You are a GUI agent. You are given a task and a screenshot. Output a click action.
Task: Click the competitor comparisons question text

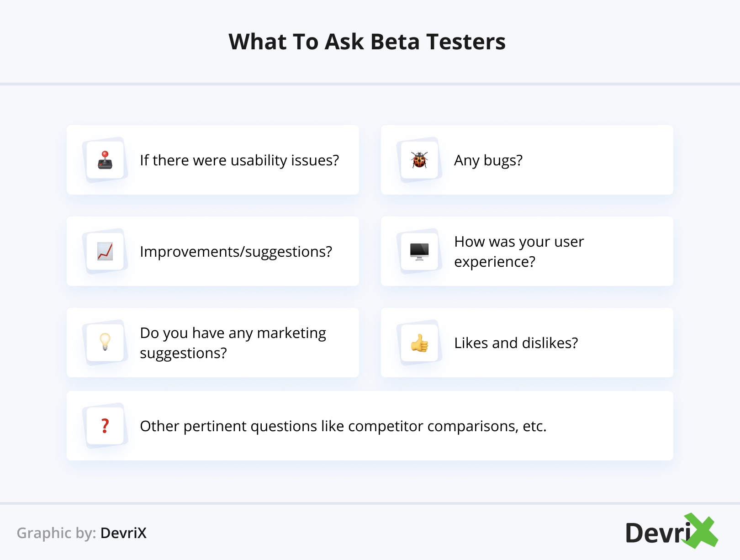(x=343, y=426)
